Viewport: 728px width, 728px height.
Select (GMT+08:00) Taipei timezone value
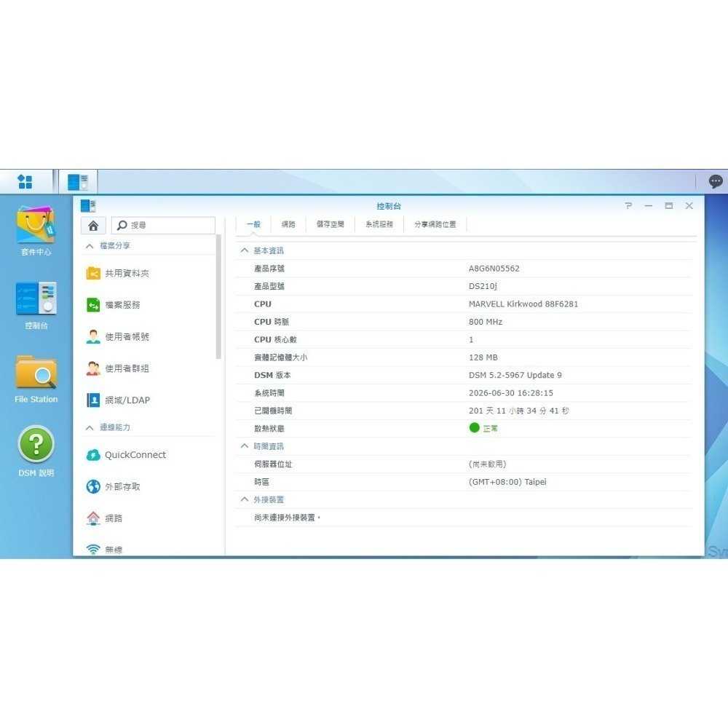pos(507,482)
